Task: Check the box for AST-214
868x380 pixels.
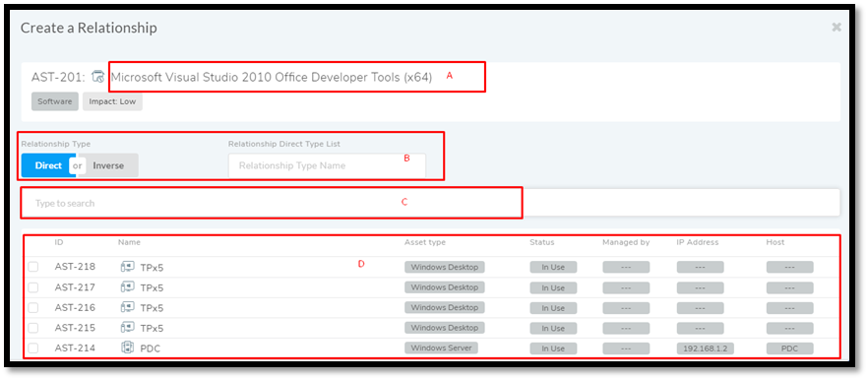Action: pos(33,348)
